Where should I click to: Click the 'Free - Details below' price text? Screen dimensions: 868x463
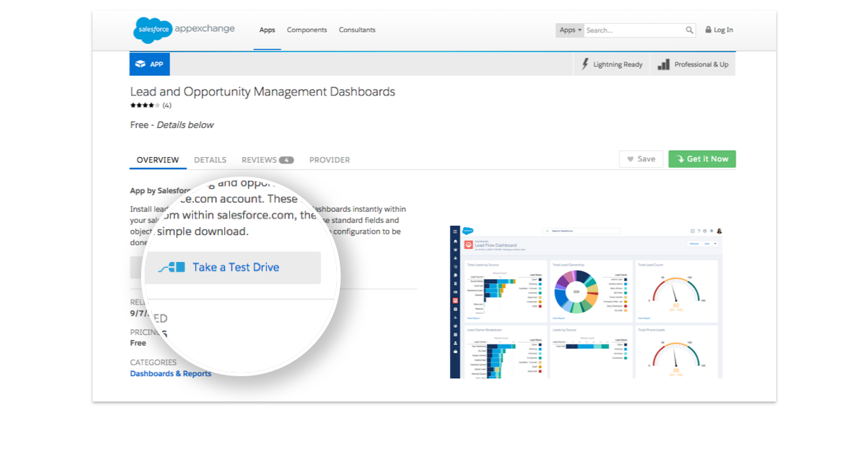tap(172, 125)
